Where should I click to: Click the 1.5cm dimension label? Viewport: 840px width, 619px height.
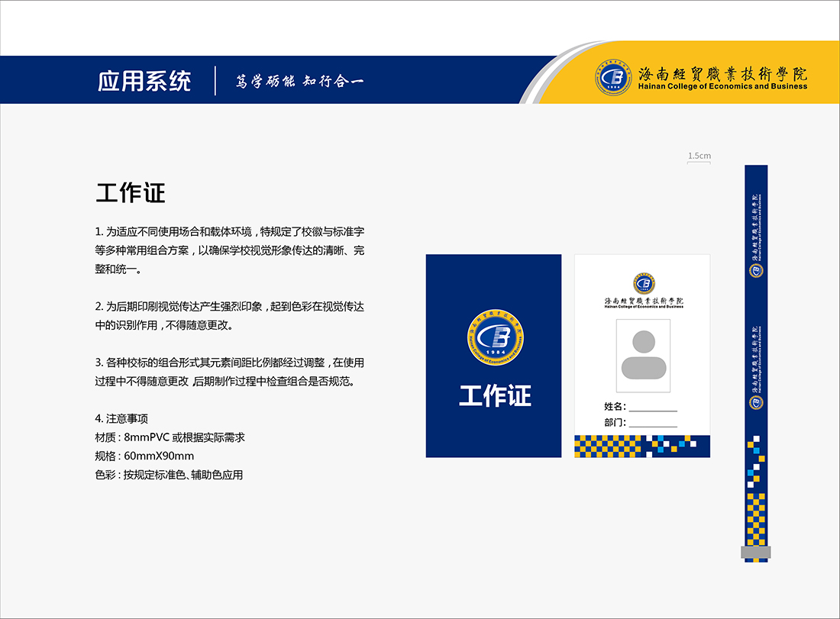pos(699,156)
